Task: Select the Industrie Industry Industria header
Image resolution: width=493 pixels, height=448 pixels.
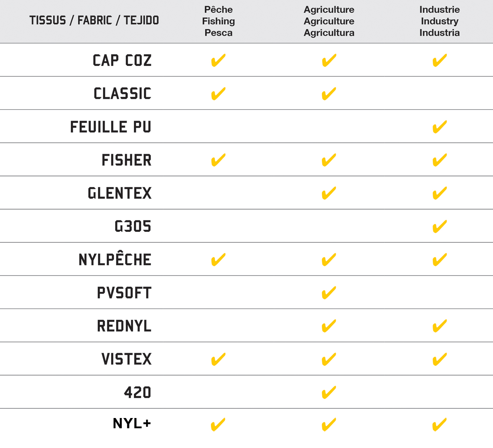Action: [439, 21]
